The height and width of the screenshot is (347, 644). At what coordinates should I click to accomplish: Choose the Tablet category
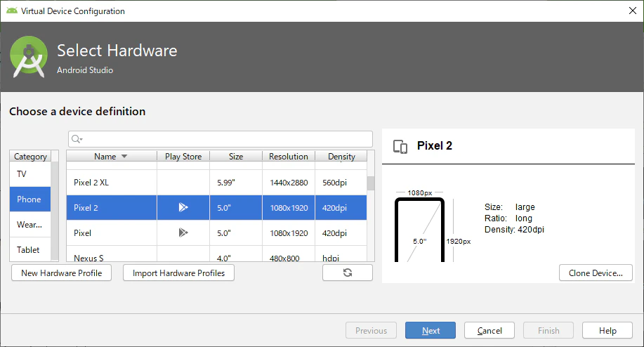[x=30, y=249]
